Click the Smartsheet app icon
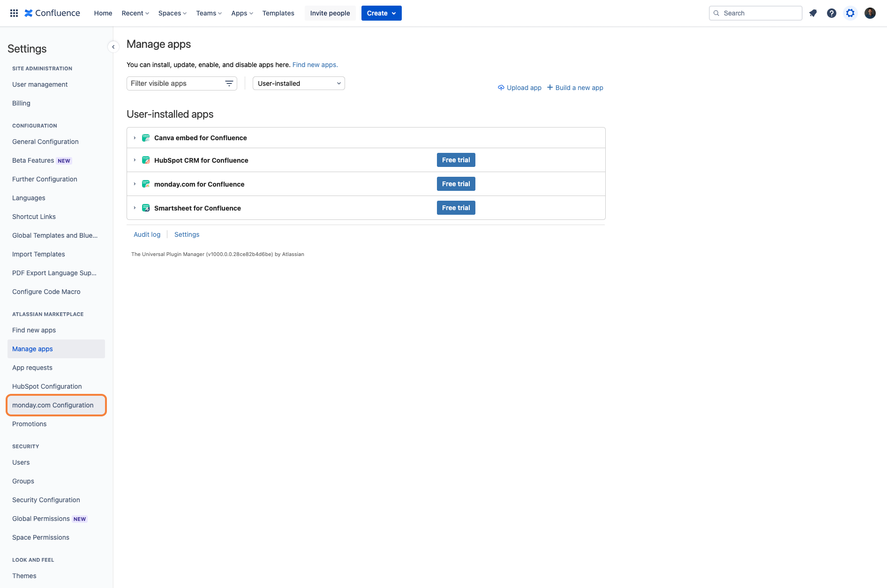Screen dimensions: 887x588 pos(146,208)
